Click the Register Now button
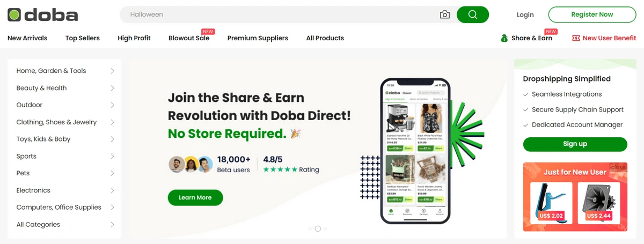Image resolution: width=644 pixels, height=244 pixels. coord(592,14)
